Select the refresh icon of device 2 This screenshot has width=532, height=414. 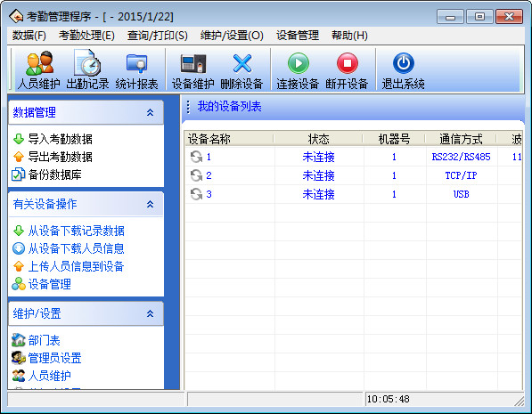coord(196,175)
